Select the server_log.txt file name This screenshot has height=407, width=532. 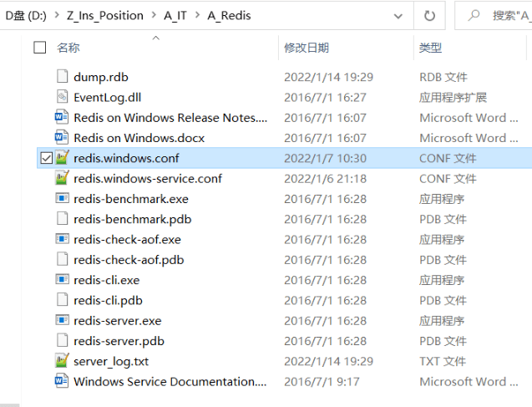coord(111,362)
